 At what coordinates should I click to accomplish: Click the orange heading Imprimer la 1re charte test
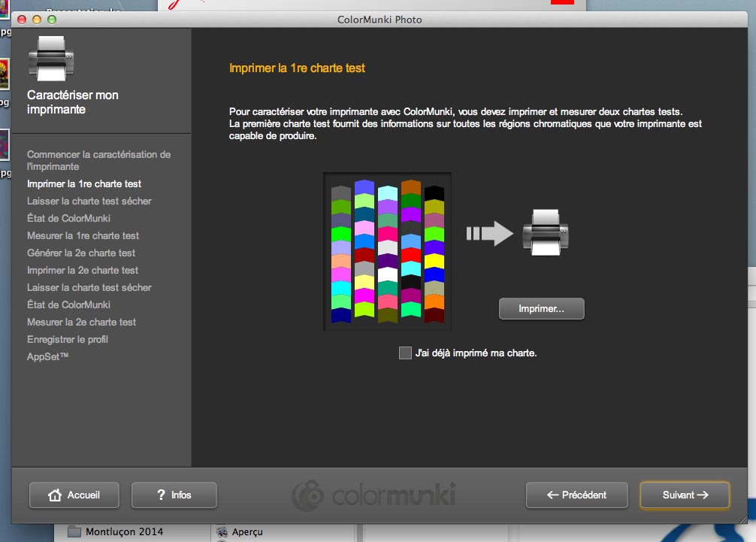297,68
